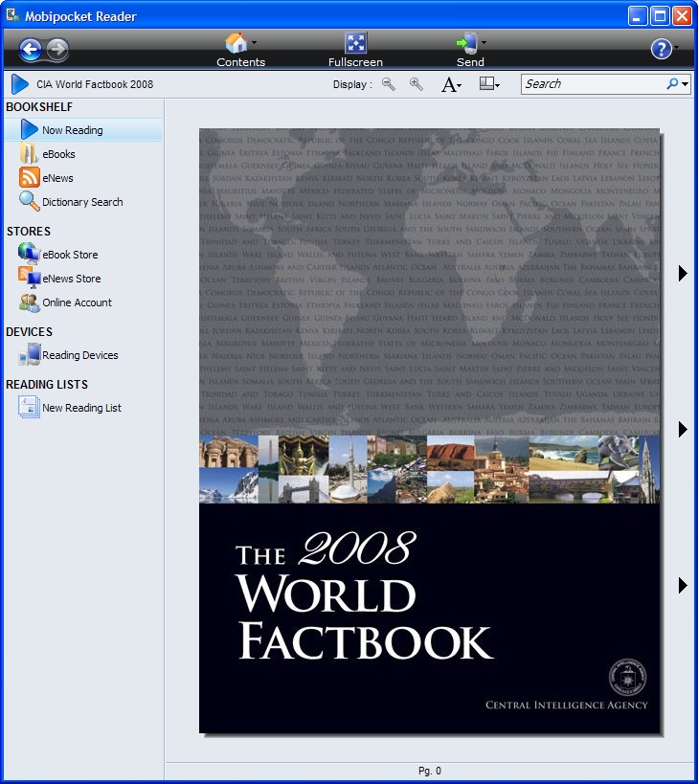698x784 pixels.
Task: Open the Send dropdown arrow
Action: click(484, 42)
